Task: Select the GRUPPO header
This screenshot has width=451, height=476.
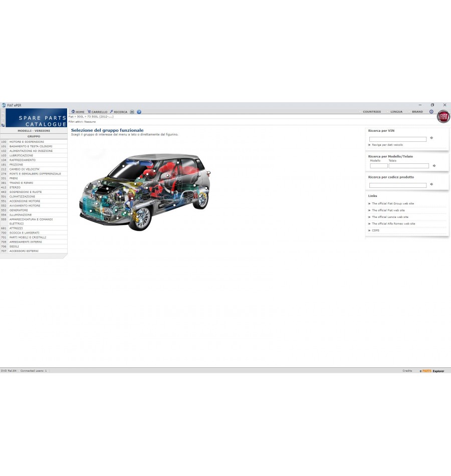Action: (x=34, y=136)
